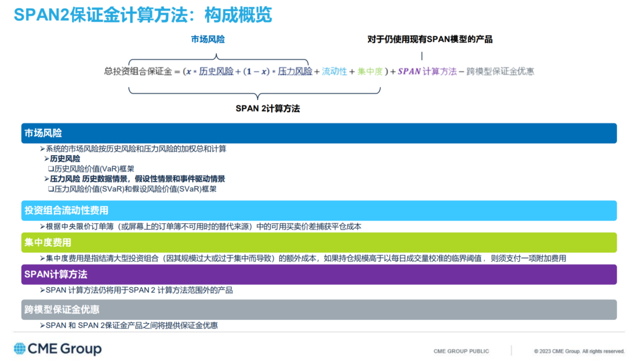Viewport: 635px width, 364px height.
Task: Click the cyan "投资组合流动性费用" section banner
Action: click(319, 211)
